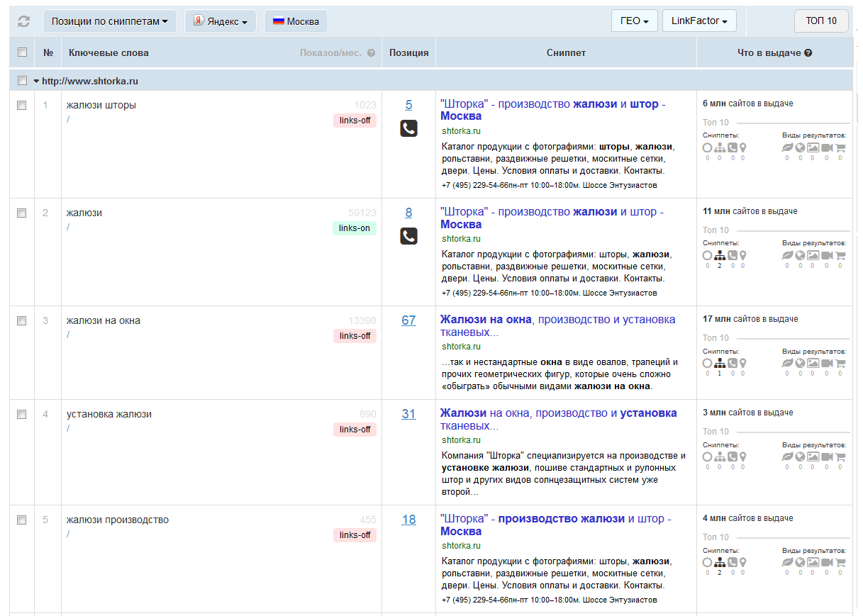
Task: Check the box for keyword жалюзи шторы
Action: pos(22,105)
